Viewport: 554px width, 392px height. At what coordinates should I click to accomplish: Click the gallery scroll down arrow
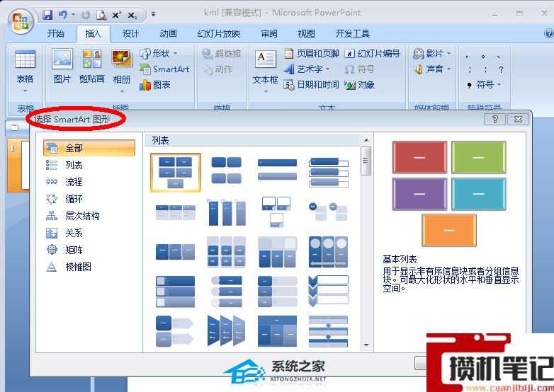366,345
